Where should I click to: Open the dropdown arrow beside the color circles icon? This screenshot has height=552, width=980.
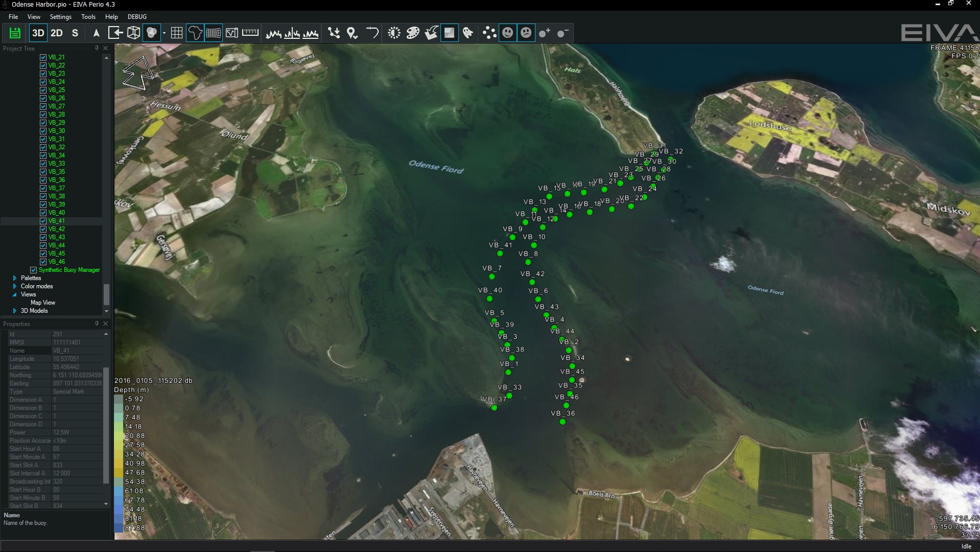tap(164, 33)
